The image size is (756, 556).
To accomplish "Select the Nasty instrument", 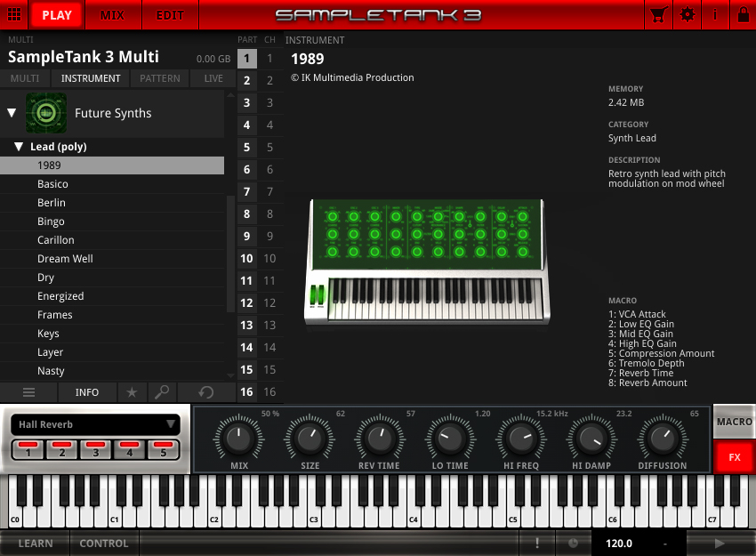I will (112, 371).
